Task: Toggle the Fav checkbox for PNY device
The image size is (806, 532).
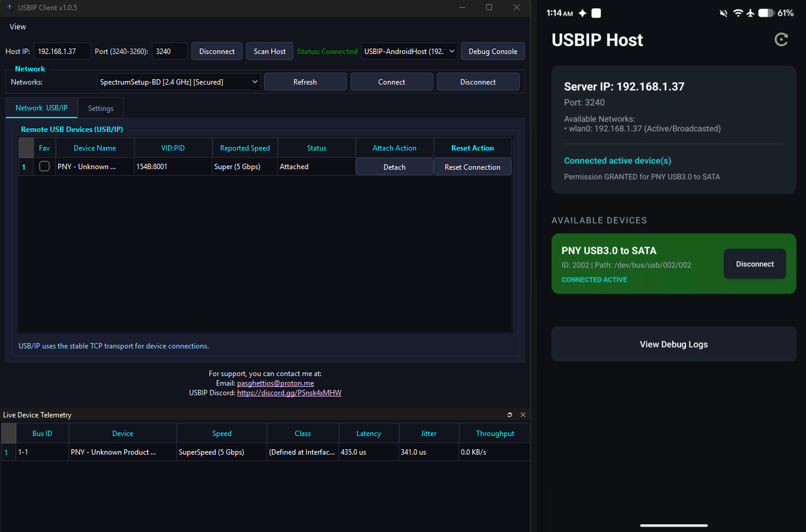Action: (x=44, y=167)
